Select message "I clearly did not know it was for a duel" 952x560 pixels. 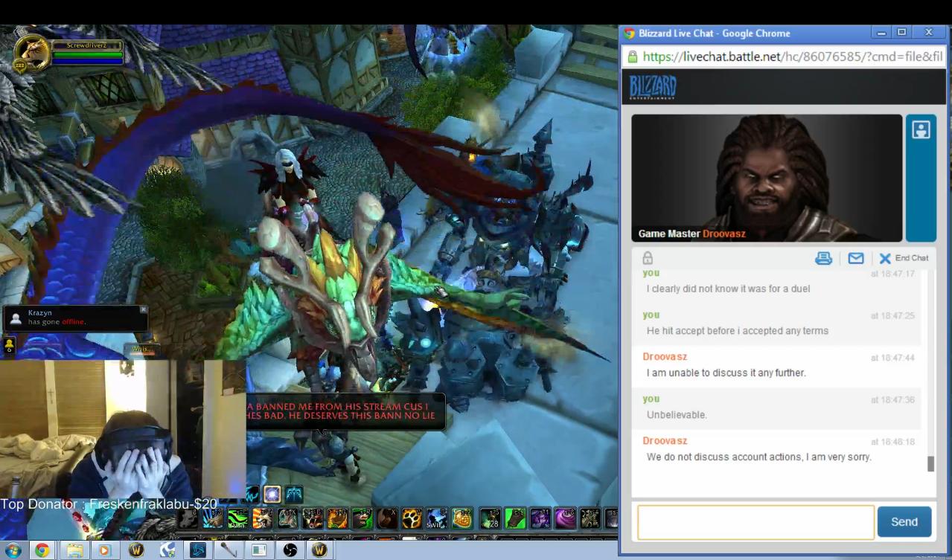point(728,289)
